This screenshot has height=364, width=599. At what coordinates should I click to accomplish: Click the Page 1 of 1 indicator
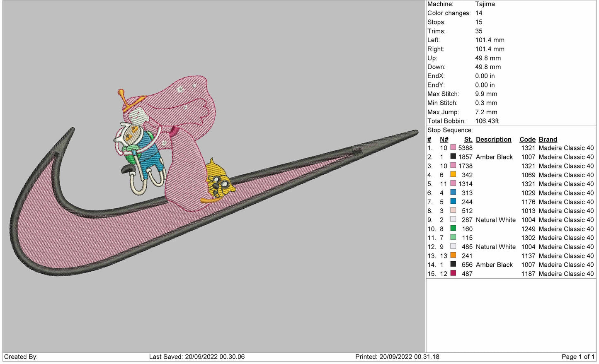tap(577, 357)
